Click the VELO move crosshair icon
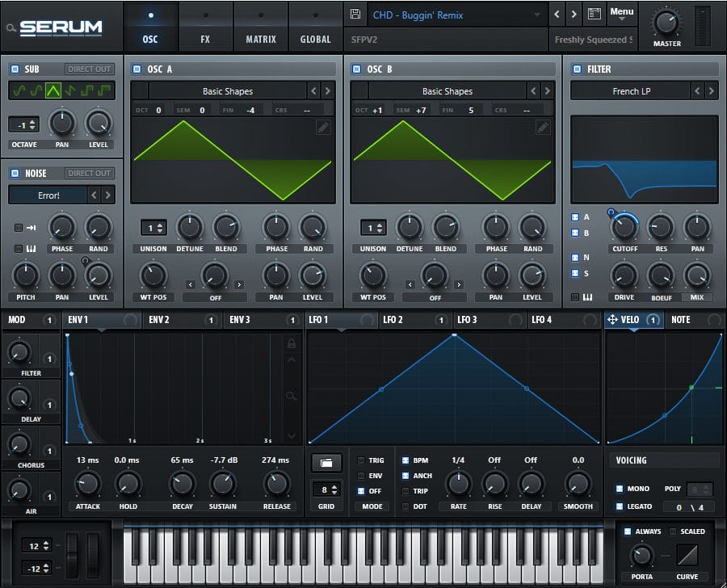Screen dimensions: 727x588 (612, 320)
